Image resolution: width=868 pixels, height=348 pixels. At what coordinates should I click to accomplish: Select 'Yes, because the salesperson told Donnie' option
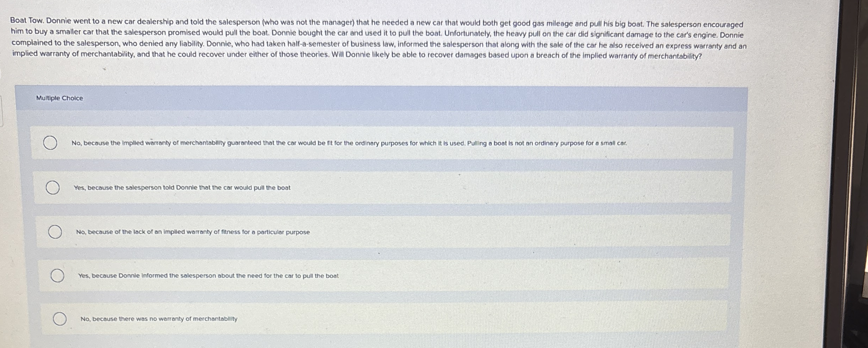point(53,188)
